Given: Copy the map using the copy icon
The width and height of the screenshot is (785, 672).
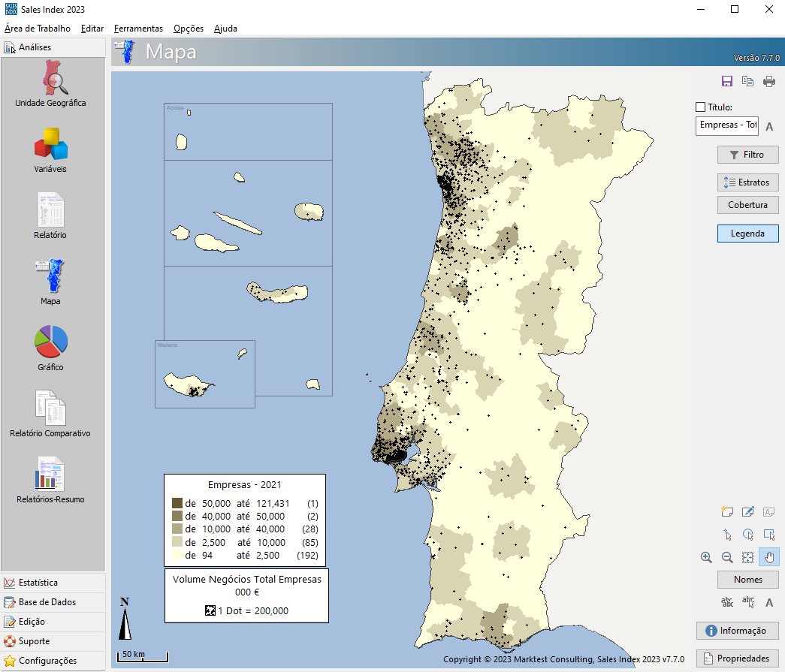Looking at the screenshot, I should point(747,82).
